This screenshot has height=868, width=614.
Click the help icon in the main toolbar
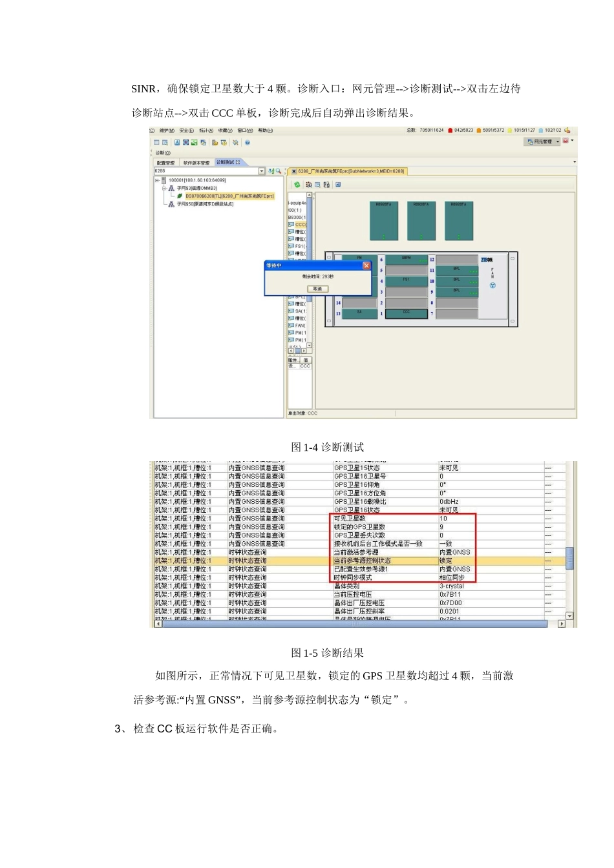248,143
